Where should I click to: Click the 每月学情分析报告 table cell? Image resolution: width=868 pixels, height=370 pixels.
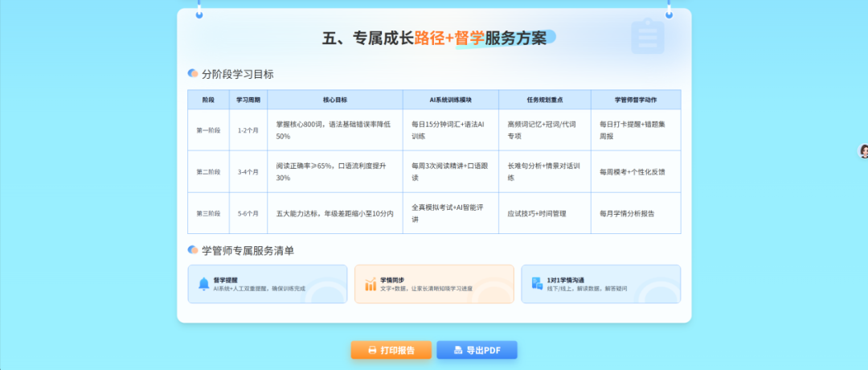[627, 214]
